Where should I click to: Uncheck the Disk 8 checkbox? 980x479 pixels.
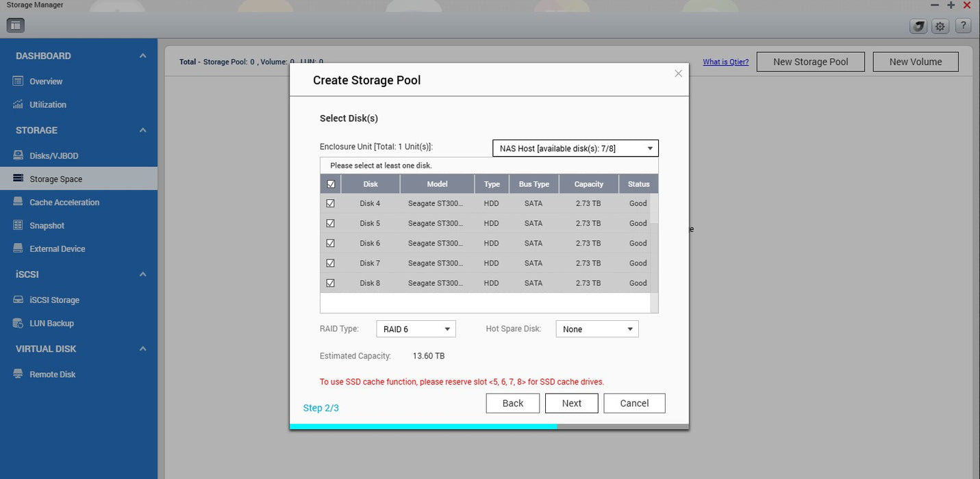tap(331, 283)
